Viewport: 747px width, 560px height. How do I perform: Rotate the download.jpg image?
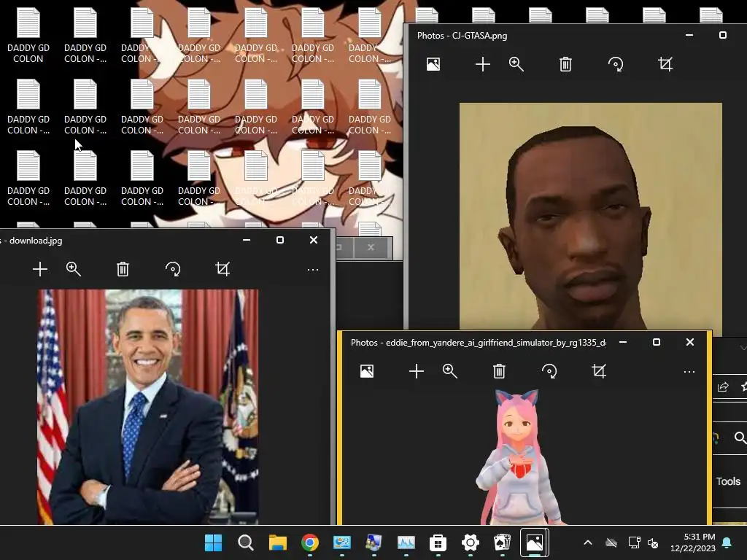(172, 269)
